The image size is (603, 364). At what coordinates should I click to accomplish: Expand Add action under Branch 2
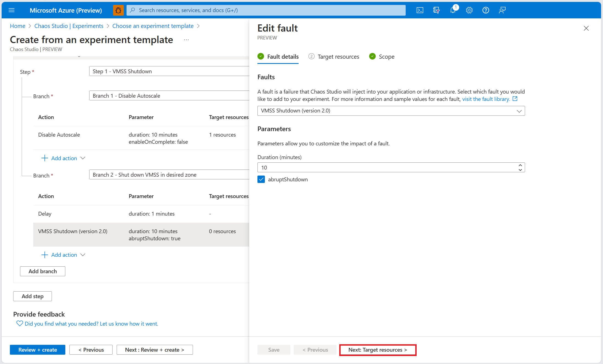click(64, 255)
